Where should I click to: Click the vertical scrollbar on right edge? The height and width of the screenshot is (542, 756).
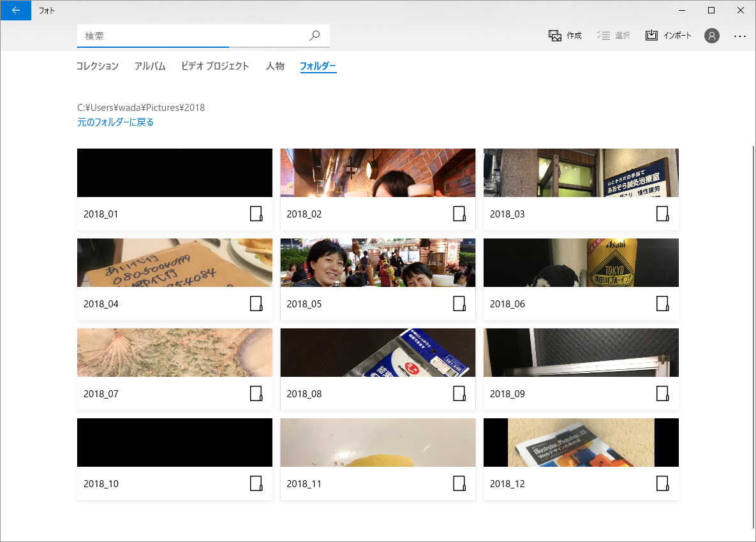click(753, 319)
